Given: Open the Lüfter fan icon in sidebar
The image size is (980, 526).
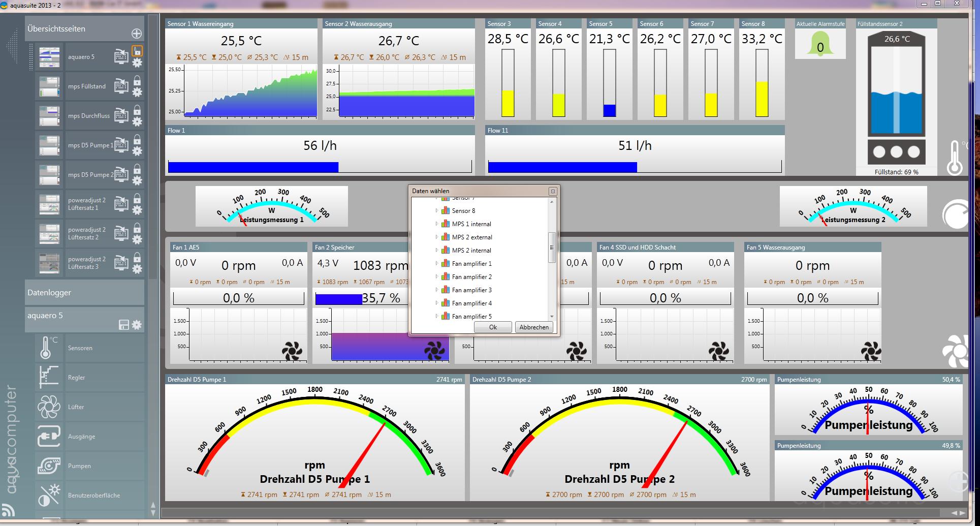Looking at the screenshot, I should 49,407.
